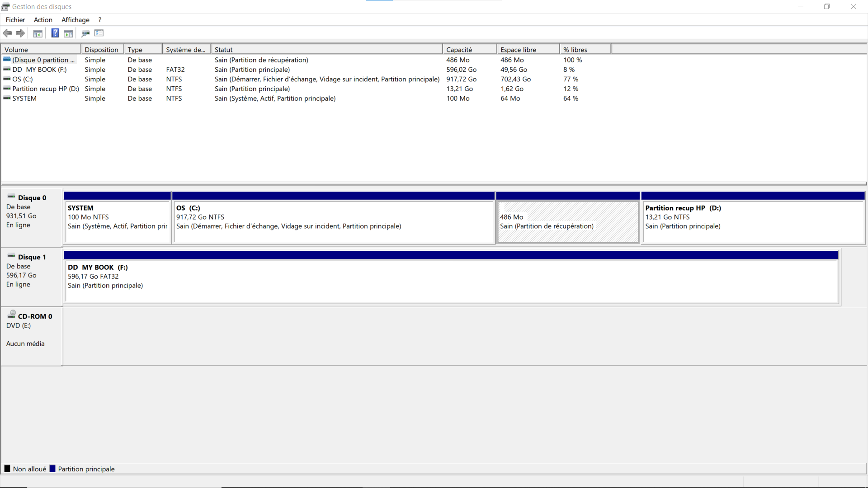The width and height of the screenshot is (868, 488).
Task: Open the Action menu
Action: 43,20
